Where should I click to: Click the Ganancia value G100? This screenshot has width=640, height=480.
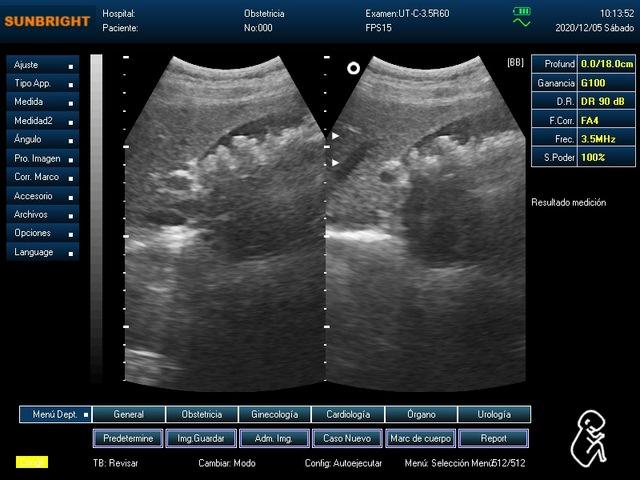[x=607, y=83]
